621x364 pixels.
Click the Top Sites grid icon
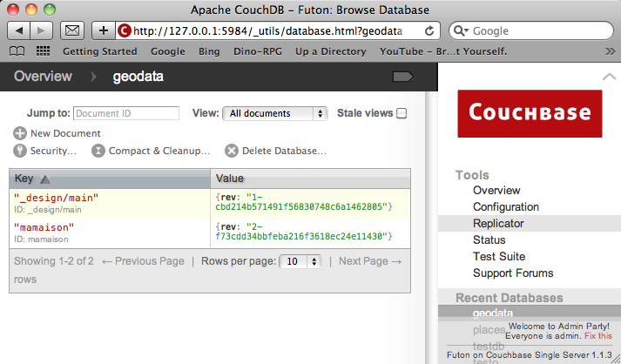click(x=42, y=51)
